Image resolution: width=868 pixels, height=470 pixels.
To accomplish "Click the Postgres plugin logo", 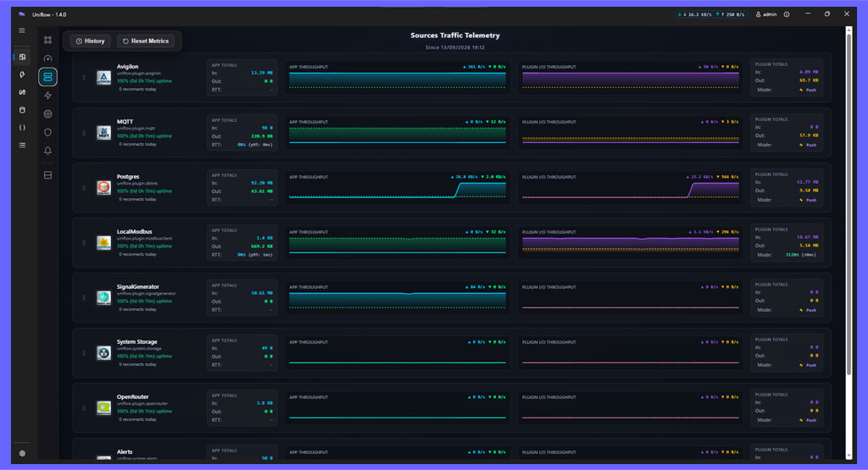I will coord(103,187).
